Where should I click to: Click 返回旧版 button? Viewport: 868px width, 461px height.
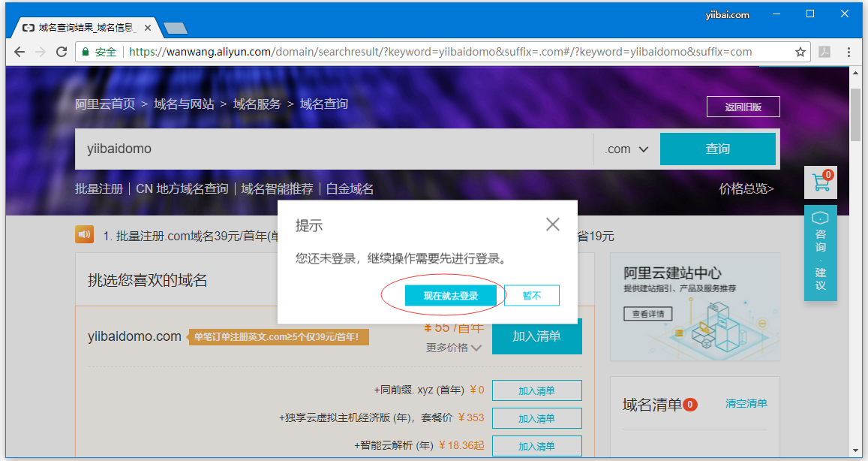[x=743, y=107]
